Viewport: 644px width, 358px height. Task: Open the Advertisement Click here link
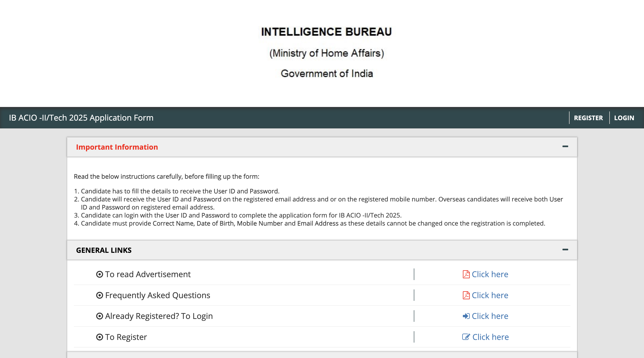coord(490,274)
